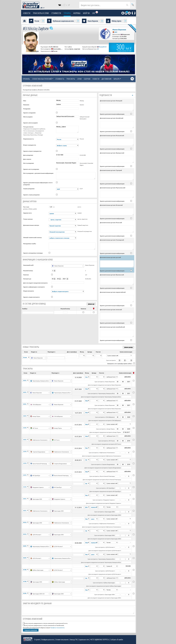
Task: Click the search magnifier icon
Action: [x=127, y=5]
